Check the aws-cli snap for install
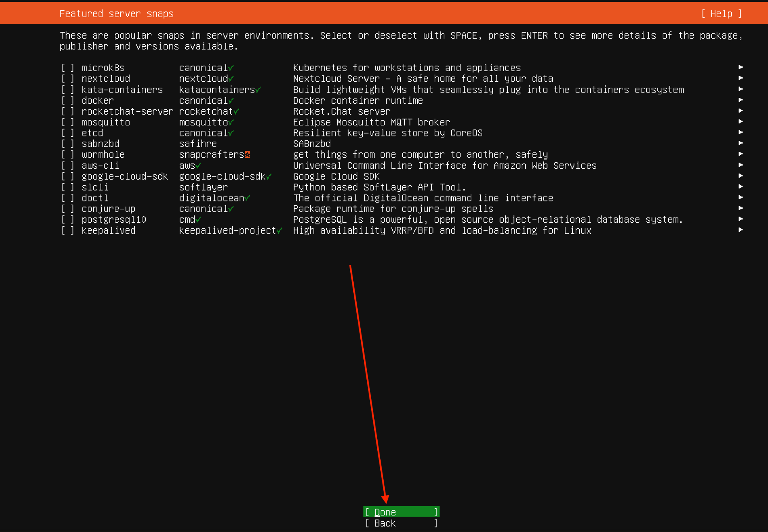 point(67,165)
